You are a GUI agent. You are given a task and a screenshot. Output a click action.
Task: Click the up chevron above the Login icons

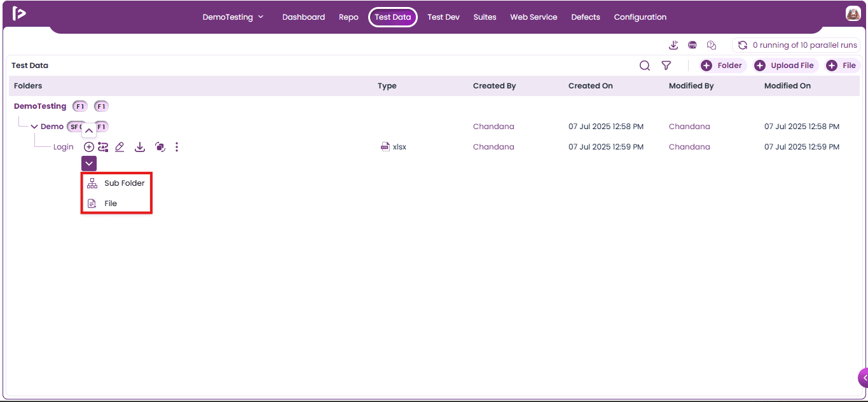click(x=89, y=131)
